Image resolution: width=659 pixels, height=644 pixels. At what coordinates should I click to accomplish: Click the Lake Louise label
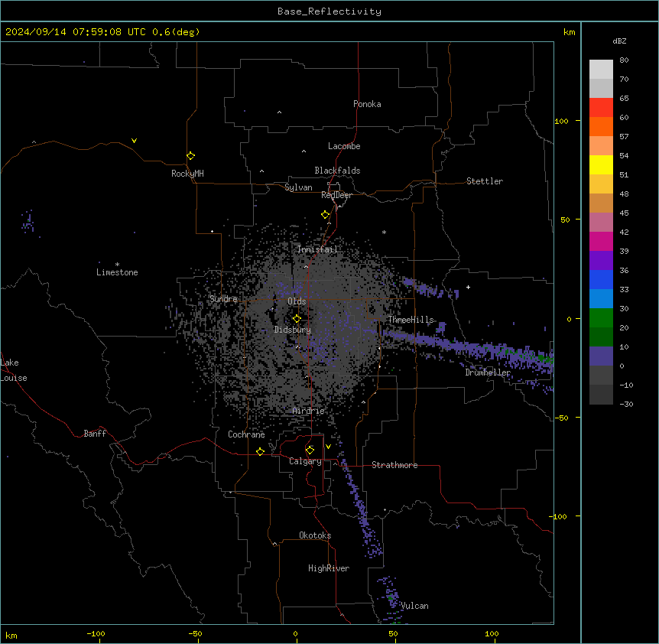click(x=14, y=370)
